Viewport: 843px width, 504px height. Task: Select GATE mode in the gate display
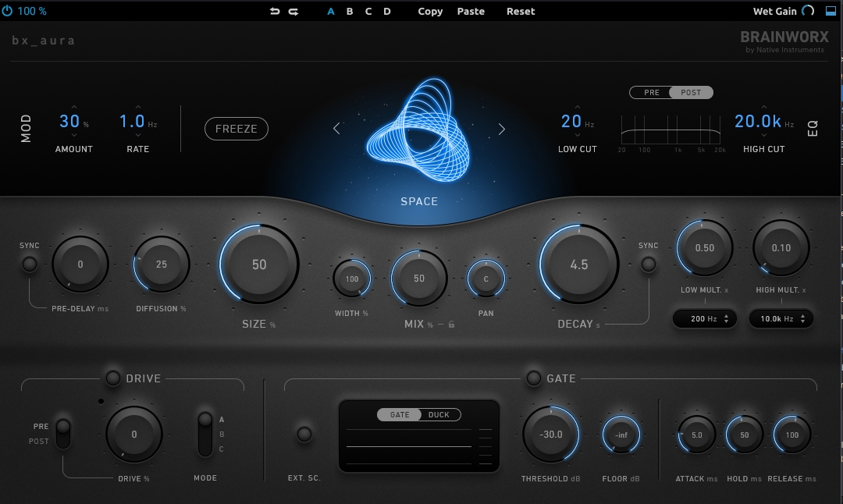pyautogui.click(x=400, y=415)
